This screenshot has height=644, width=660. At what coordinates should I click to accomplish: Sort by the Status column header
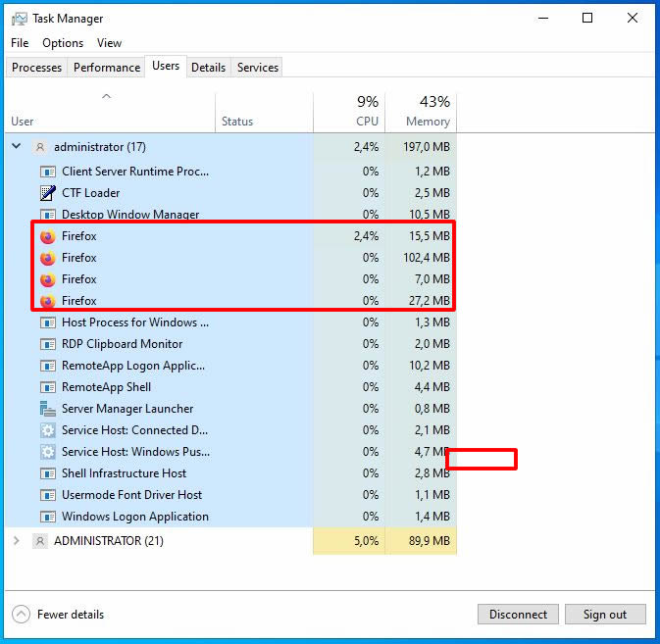[264, 113]
